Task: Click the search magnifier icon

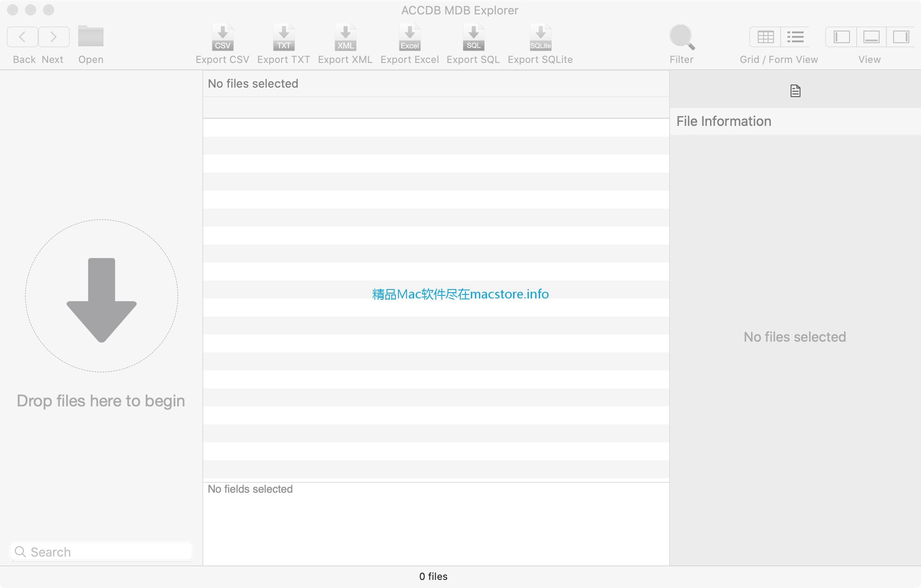Action: (x=20, y=552)
